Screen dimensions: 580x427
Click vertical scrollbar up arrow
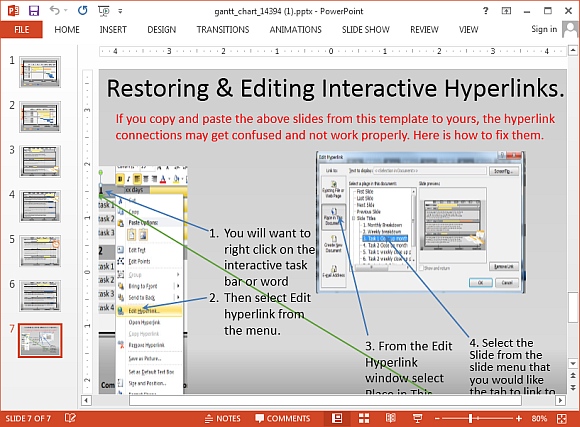[x=573, y=50]
